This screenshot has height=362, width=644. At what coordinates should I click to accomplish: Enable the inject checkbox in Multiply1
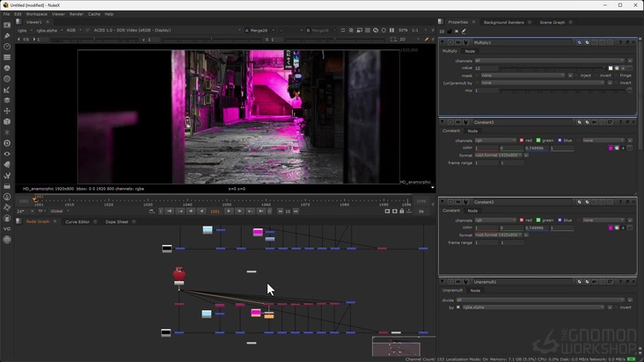point(576,76)
